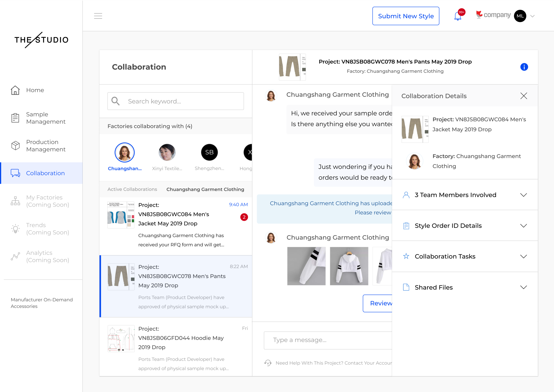Open Sample Management in sidebar
This screenshot has height=392, width=554.
pyautogui.click(x=41, y=118)
